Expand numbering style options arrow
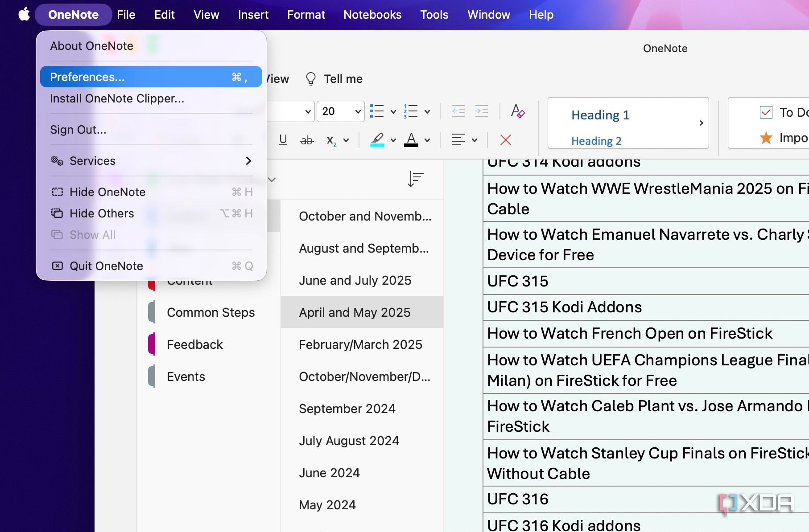809x532 pixels. pos(427,112)
